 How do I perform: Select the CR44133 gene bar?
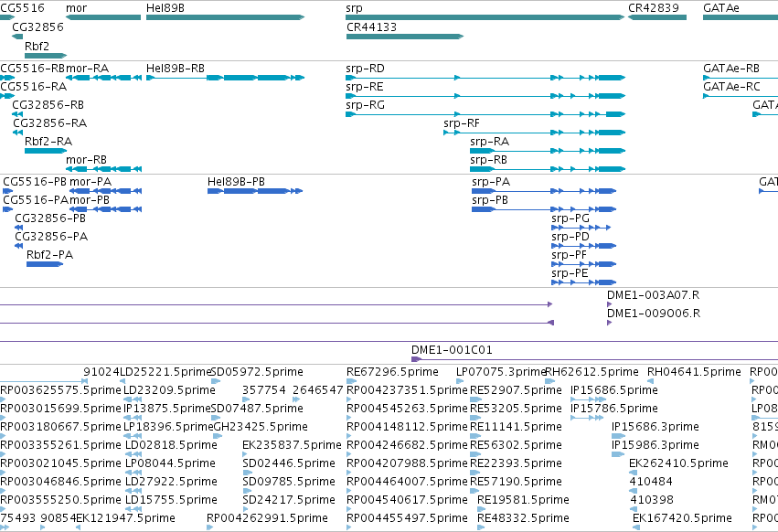[x=405, y=37]
